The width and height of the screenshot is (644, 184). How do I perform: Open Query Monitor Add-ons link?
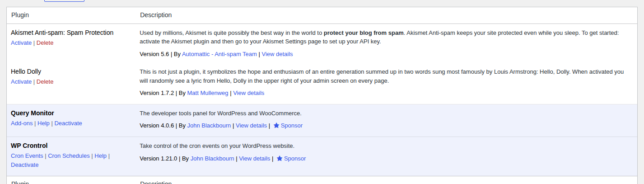click(22, 123)
